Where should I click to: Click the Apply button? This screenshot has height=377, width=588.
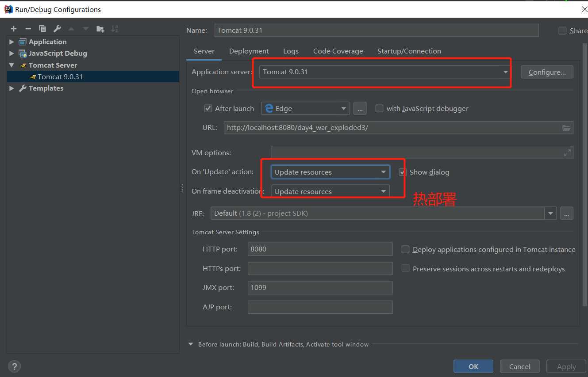tap(566, 366)
